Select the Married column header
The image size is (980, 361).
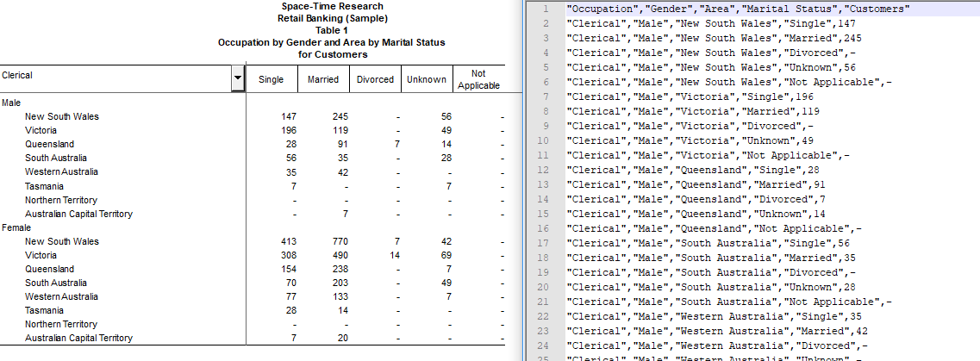click(323, 79)
